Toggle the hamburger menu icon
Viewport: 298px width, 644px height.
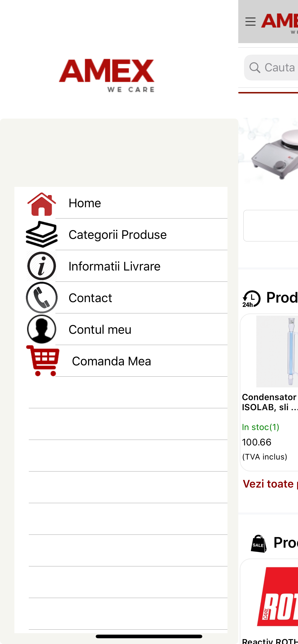pos(250,22)
